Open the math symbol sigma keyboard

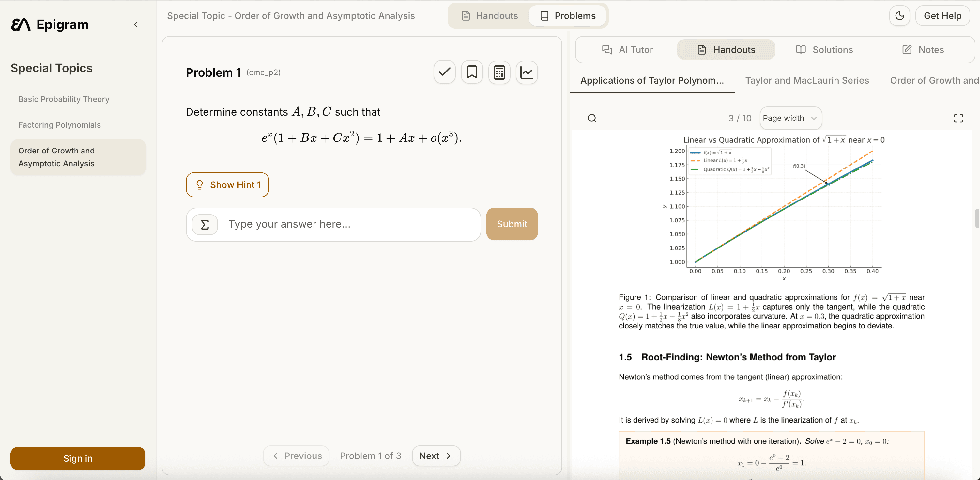205,224
